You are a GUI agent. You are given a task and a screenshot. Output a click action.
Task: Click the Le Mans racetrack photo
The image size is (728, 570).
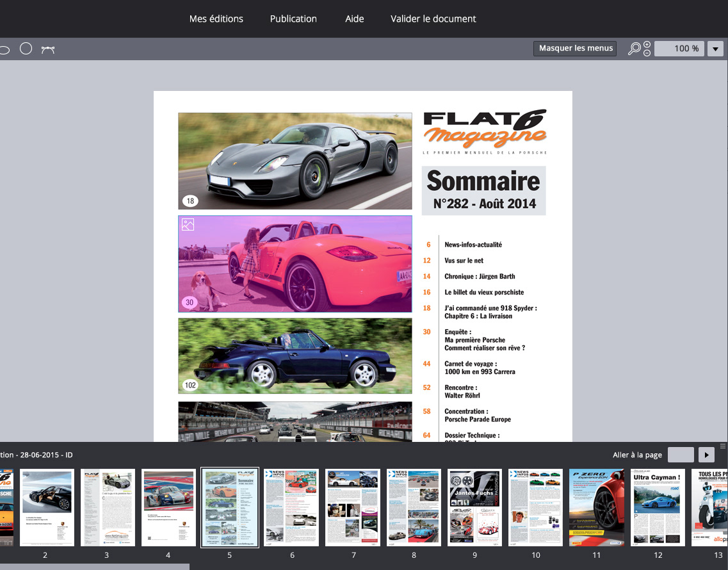tap(295, 421)
